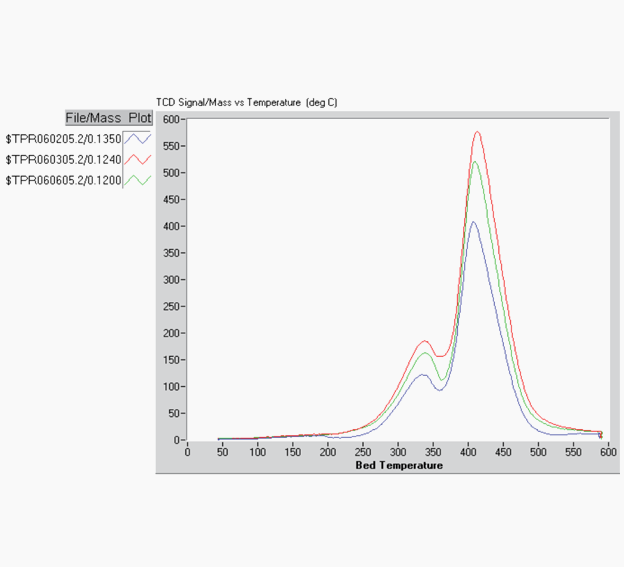Click the green curve's main peak
The image size is (624, 567).
tap(475, 162)
